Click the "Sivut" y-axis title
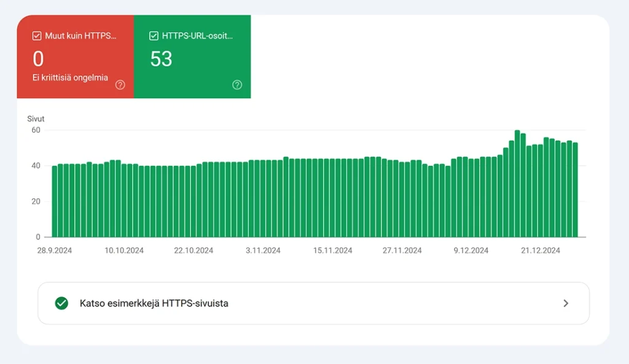The image size is (629, 364). [36, 118]
